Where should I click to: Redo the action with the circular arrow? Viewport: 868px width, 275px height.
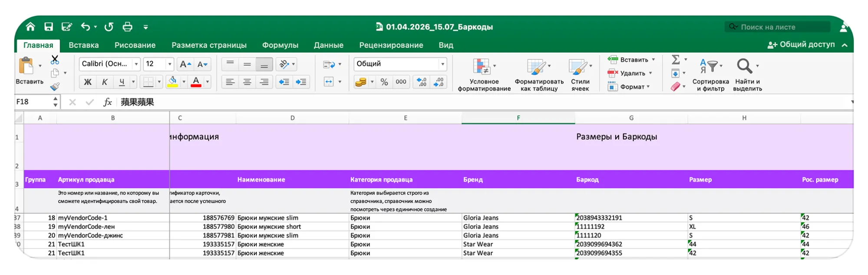(109, 27)
